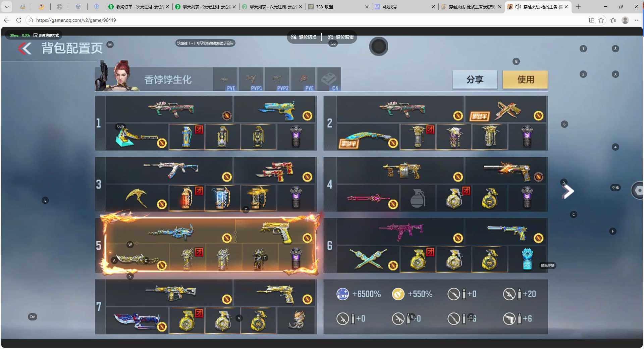The image size is (644, 349).
Task: Click the +6500% experience bonus
Action: 359,294
